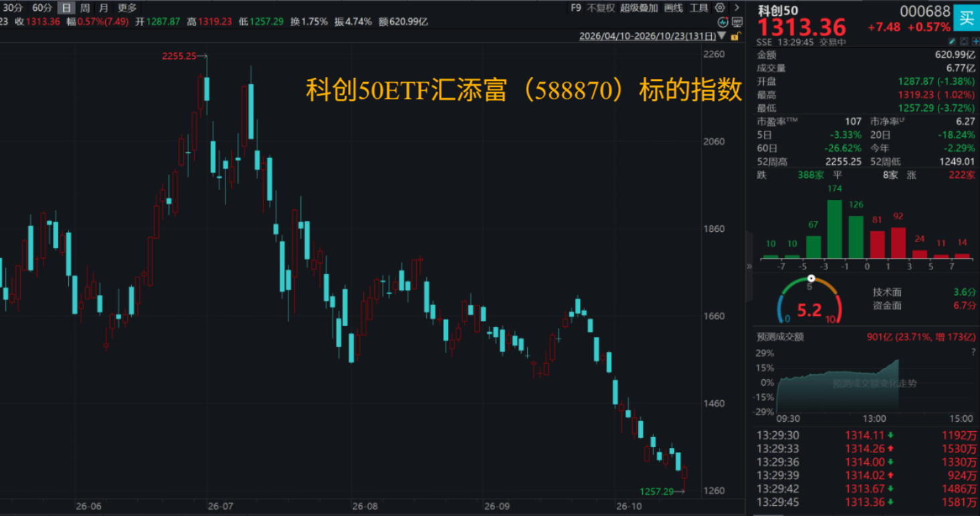Select the 日 daily period tab
This screenshot has height=516, width=980.
point(66,8)
